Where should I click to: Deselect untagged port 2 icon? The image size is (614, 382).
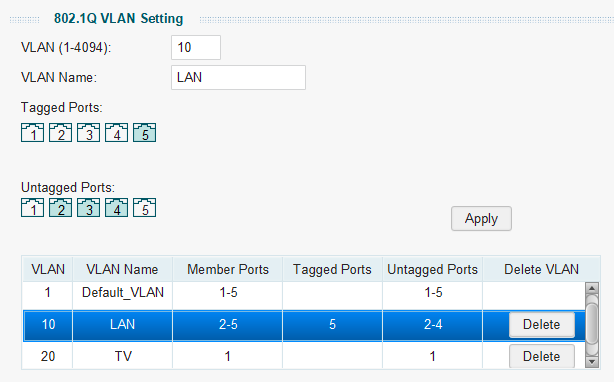coord(60,207)
